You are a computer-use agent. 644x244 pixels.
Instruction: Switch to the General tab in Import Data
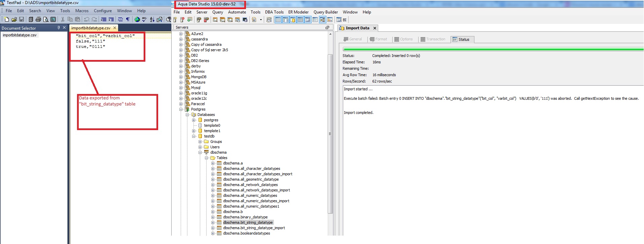353,39
